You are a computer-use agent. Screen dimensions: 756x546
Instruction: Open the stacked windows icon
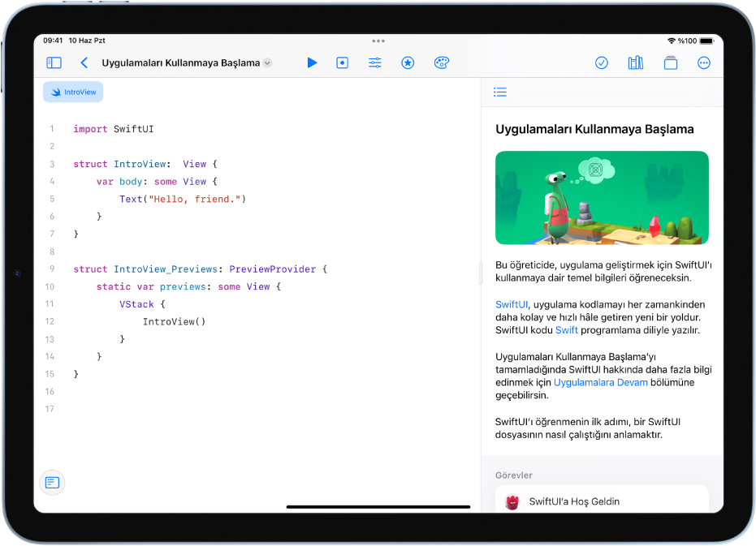[670, 62]
